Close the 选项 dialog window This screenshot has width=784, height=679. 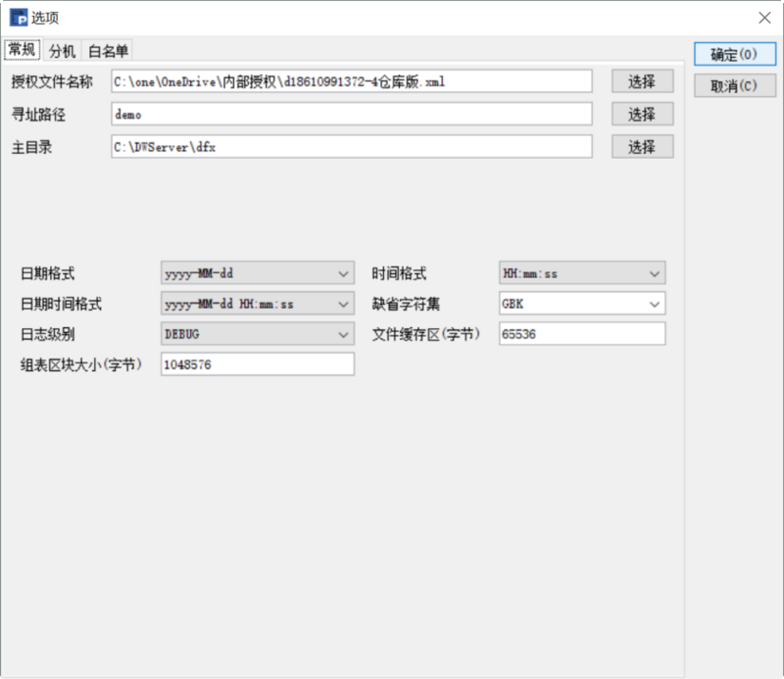click(x=764, y=18)
